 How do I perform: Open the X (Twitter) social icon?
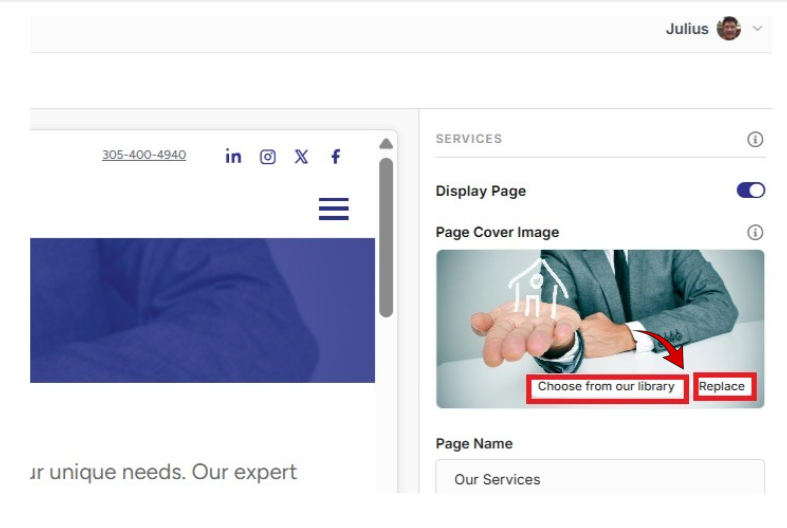tap(301, 157)
